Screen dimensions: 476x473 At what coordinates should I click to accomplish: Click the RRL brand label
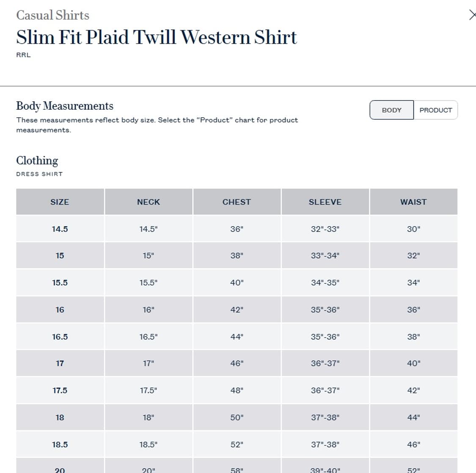[23, 55]
